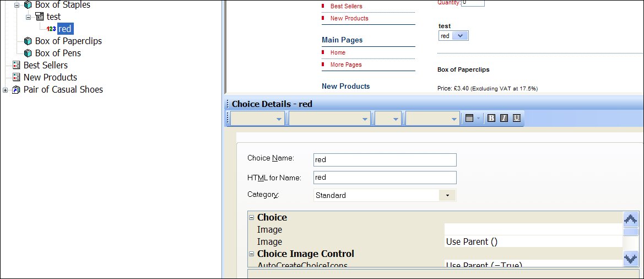The image size is (644, 279).
Task: Open the Category dropdown showing Standard
Action: [x=447, y=195]
